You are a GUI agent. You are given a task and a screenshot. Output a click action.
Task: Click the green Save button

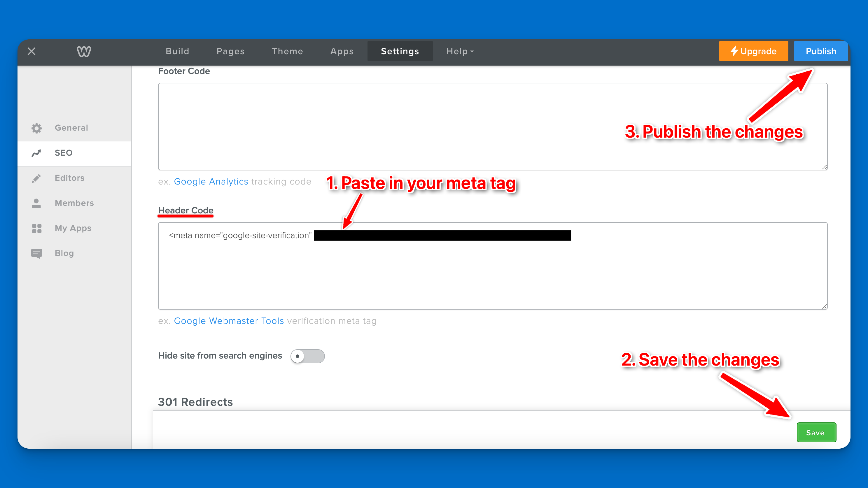816,432
